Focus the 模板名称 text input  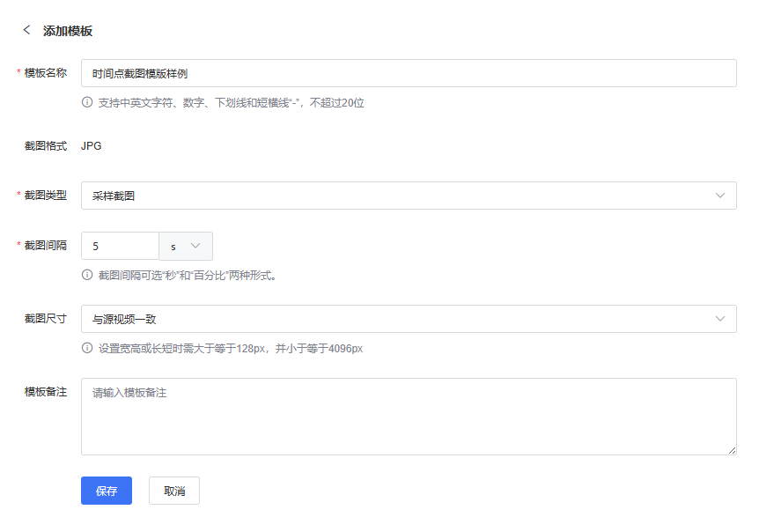tap(409, 73)
